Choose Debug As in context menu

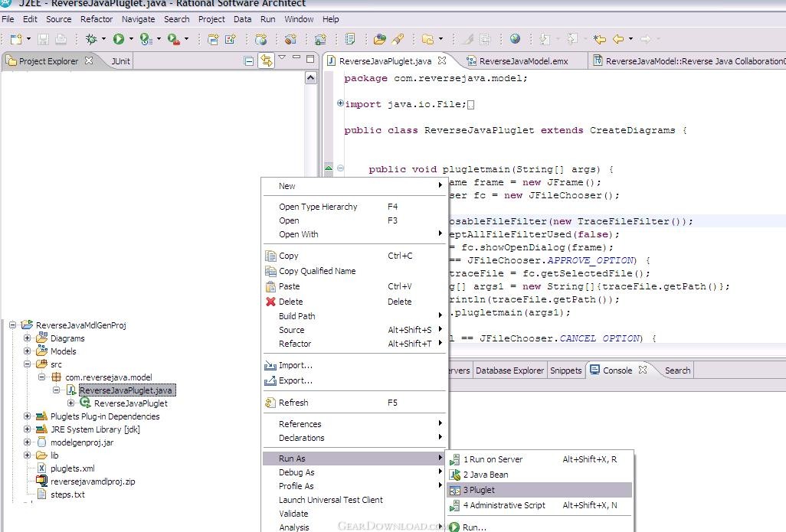355,472
